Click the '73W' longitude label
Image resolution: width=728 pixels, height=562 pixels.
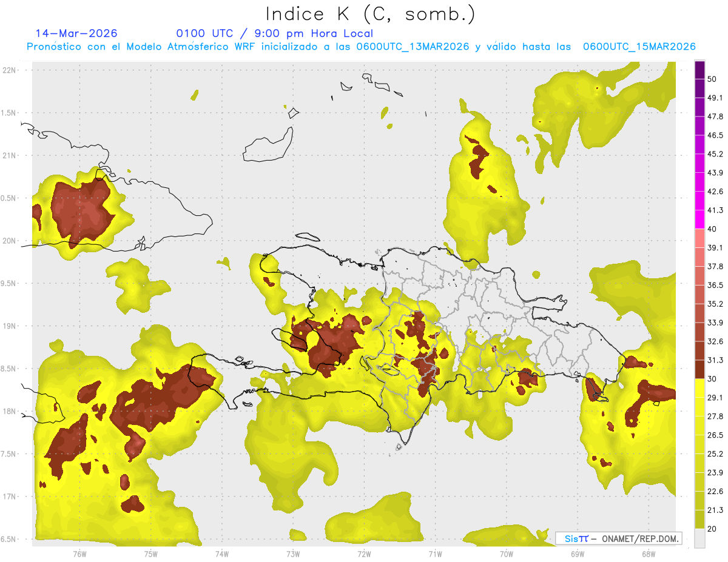click(x=293, y=554)
